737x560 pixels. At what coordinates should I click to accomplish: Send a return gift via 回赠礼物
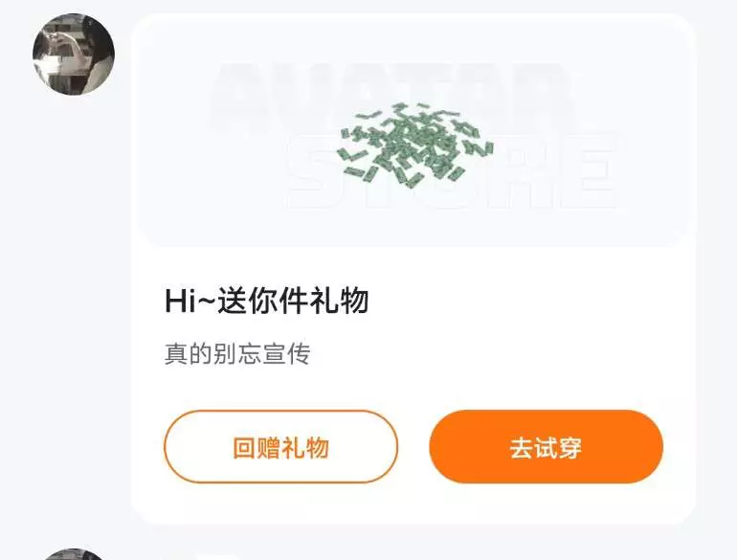click(281, 447)
